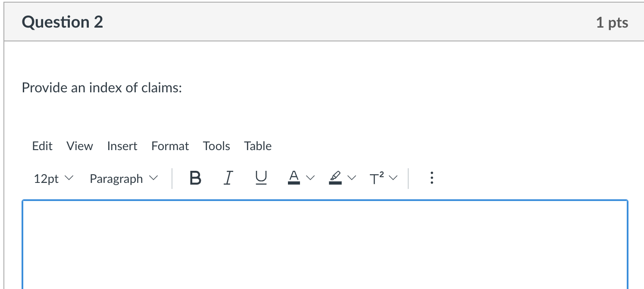
Task: Open the Tools menu
Action: (x=216, y=146)
